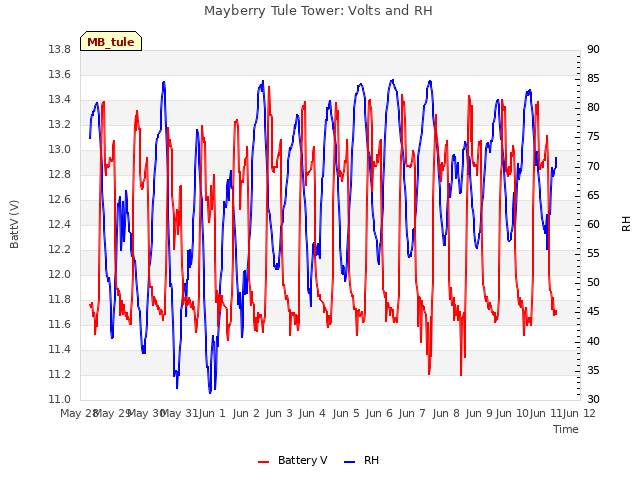This screenshot has width=640, height=480.
Task: Click the 'Jun 1' date label
Action: [212, 414]
